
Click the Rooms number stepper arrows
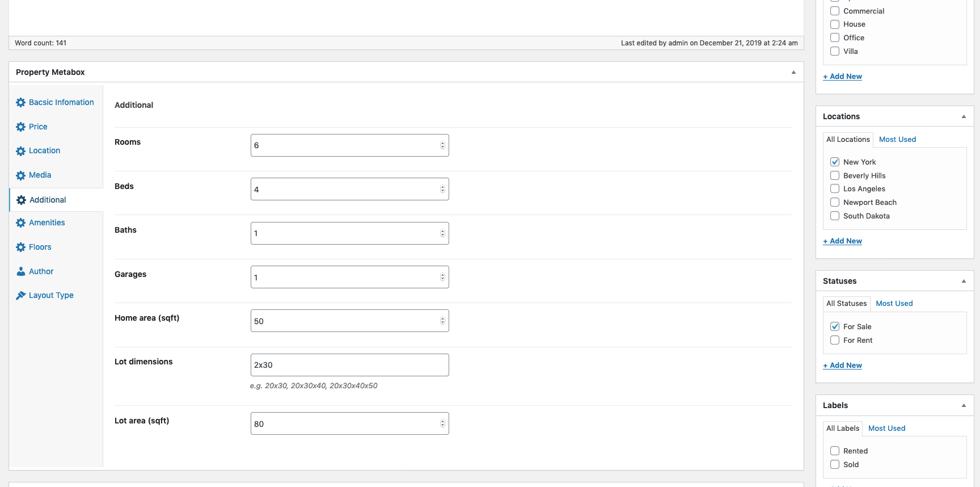click(x=442, y=145)
